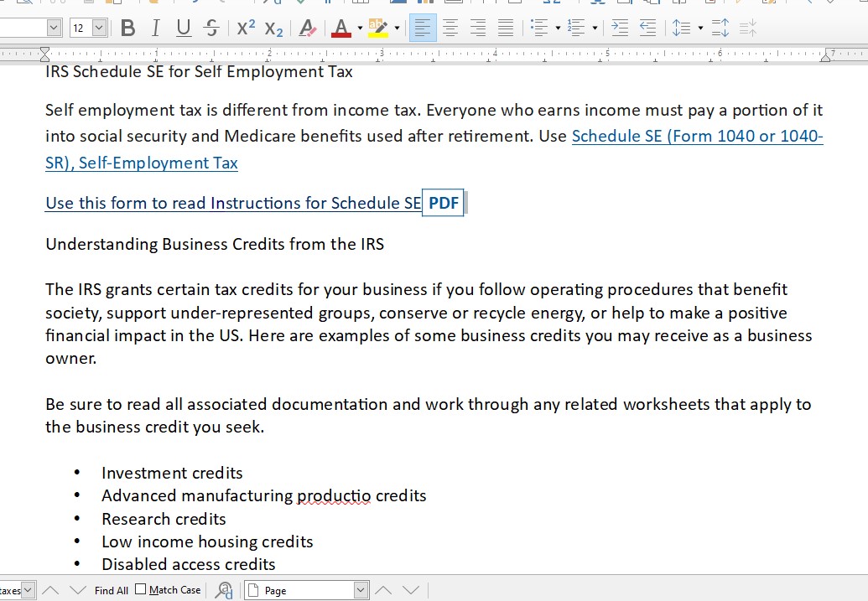Click bullet 'Research credits'

tap(164, 519)
